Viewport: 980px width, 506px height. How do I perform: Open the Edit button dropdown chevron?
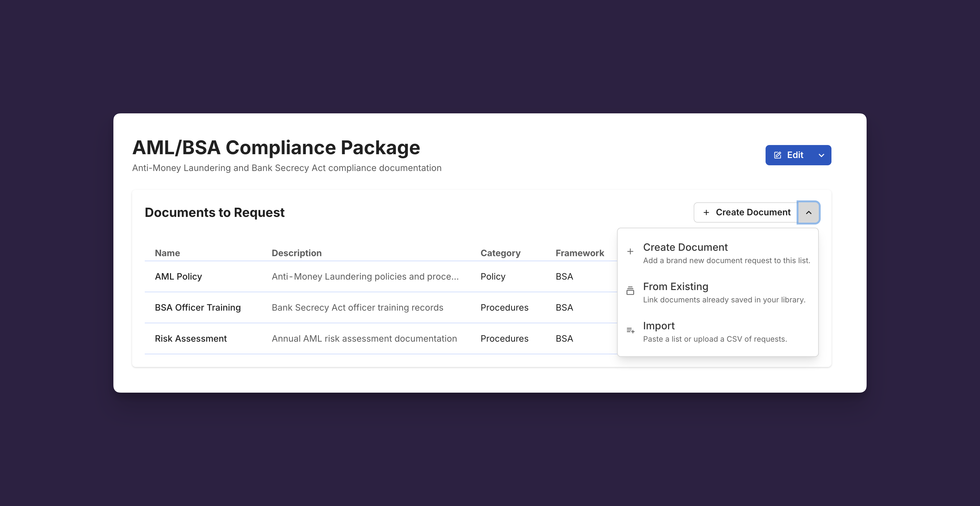coord(821,155)
